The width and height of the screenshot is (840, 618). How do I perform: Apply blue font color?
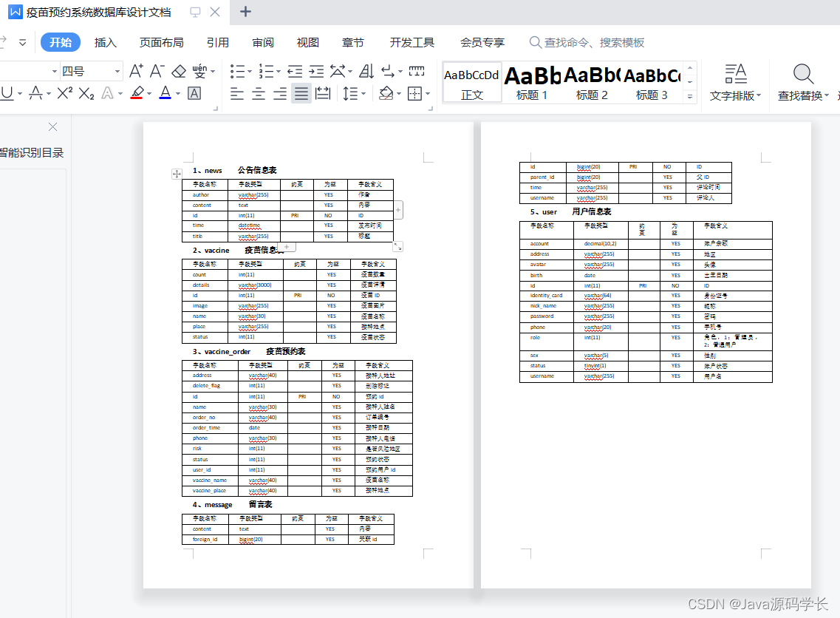[165, 93]
